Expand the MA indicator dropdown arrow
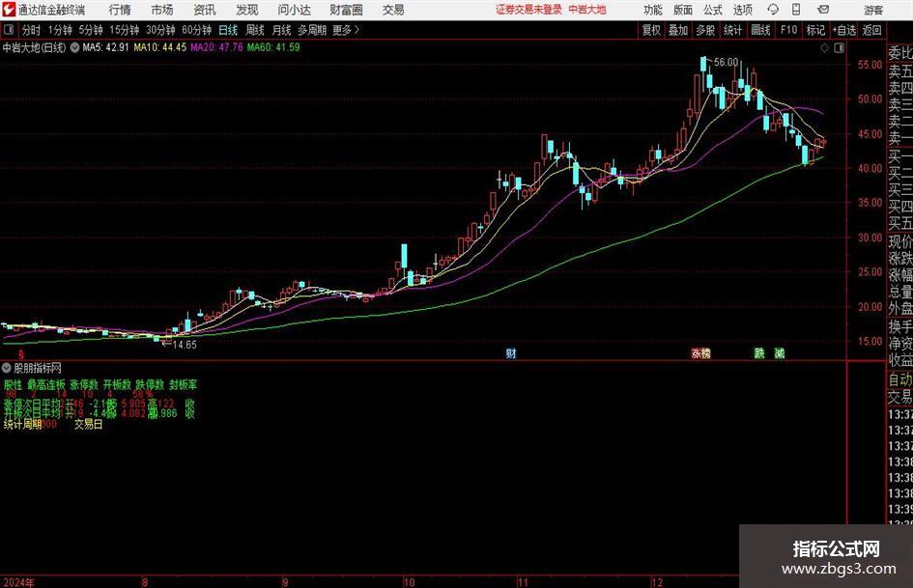 point(74,47)
